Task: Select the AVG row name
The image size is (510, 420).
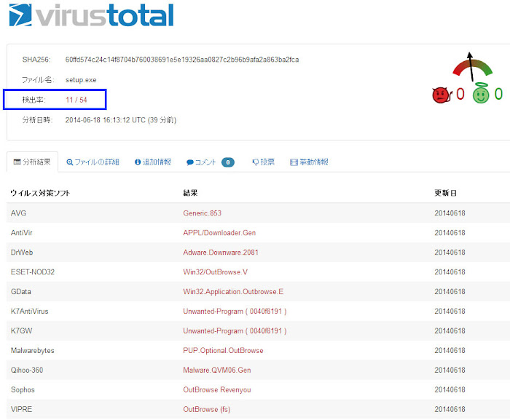Action: click(x=18, y=213)
